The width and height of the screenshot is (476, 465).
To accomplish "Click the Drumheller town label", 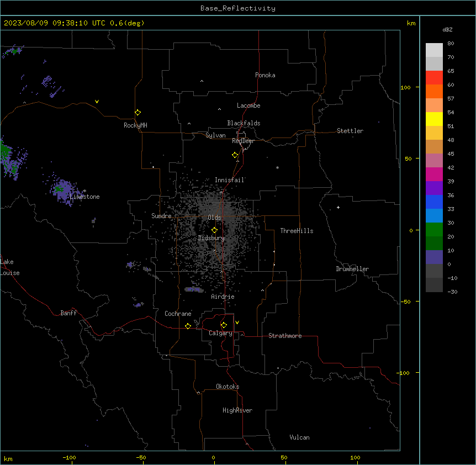I will [x=352, y=269].
